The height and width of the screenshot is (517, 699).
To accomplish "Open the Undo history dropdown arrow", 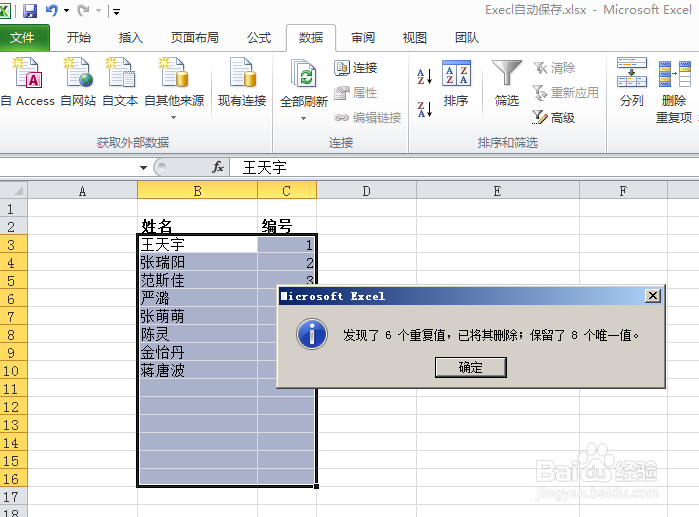I will (66, 10).
